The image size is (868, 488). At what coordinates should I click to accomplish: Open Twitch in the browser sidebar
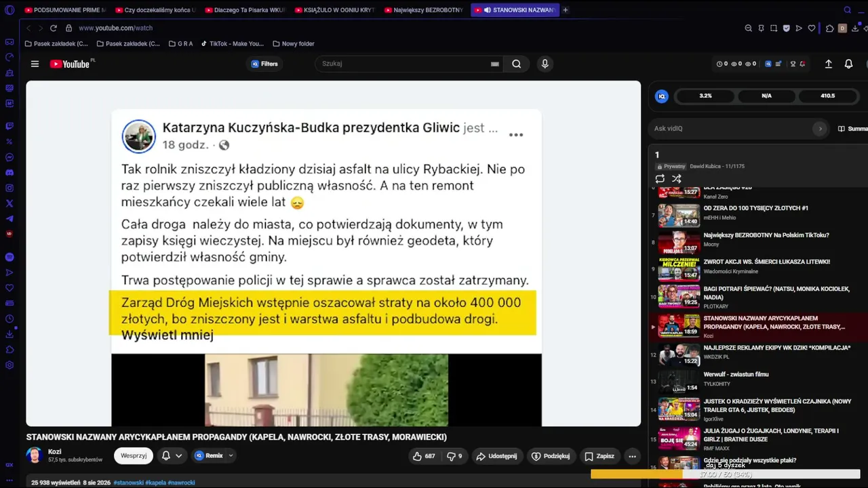(x=9, y=126)
